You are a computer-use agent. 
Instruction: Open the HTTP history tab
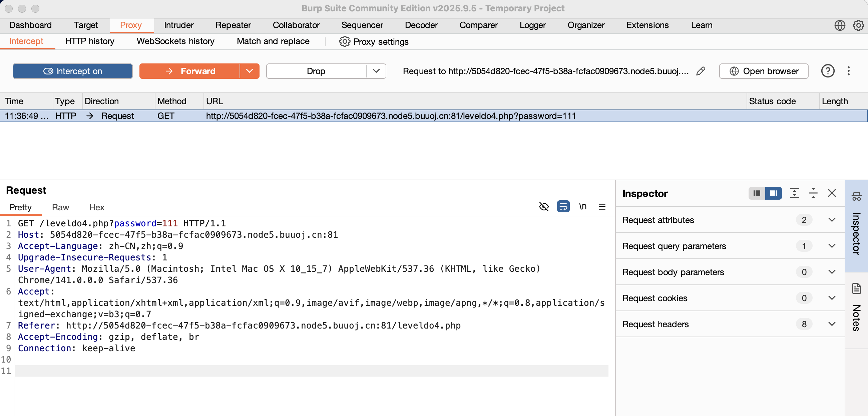90,41
